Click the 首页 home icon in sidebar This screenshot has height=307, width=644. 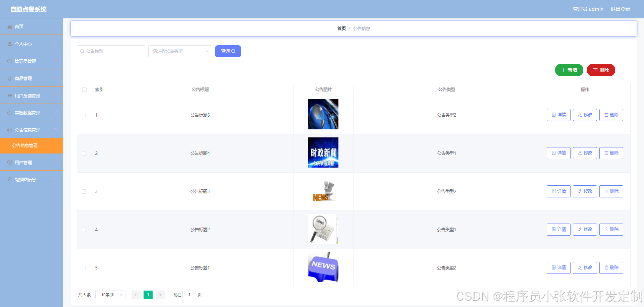click(9, 26)
